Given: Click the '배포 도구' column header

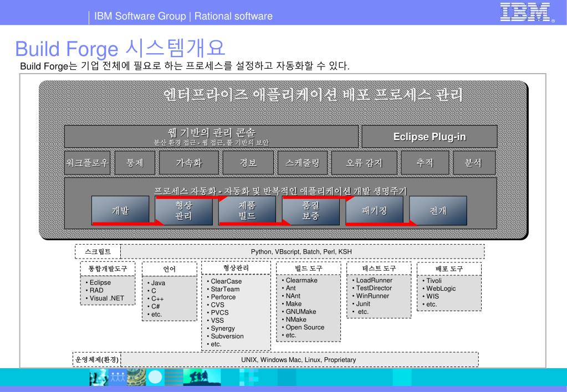Looking at the screenshot, I should (x=449, y=269).
